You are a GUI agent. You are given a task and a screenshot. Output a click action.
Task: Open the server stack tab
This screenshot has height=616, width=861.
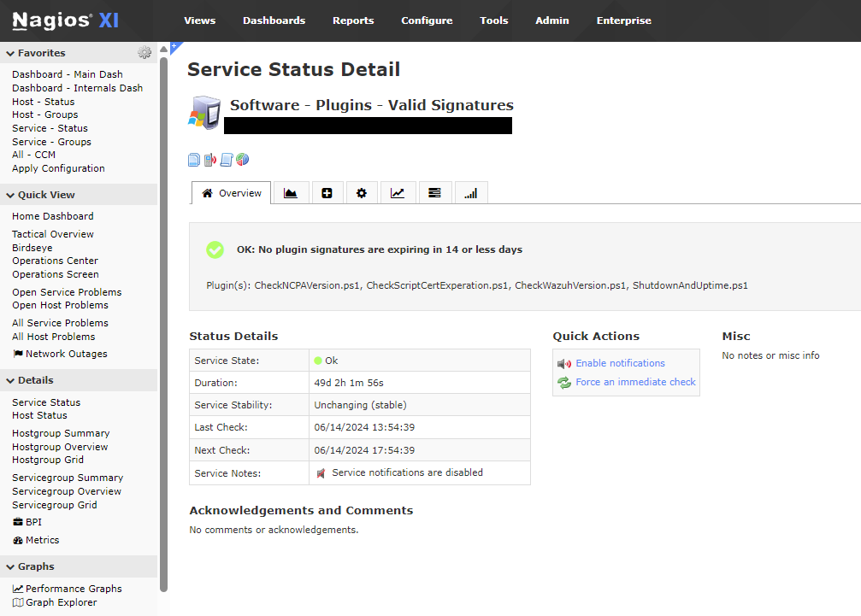pos(434,193)
